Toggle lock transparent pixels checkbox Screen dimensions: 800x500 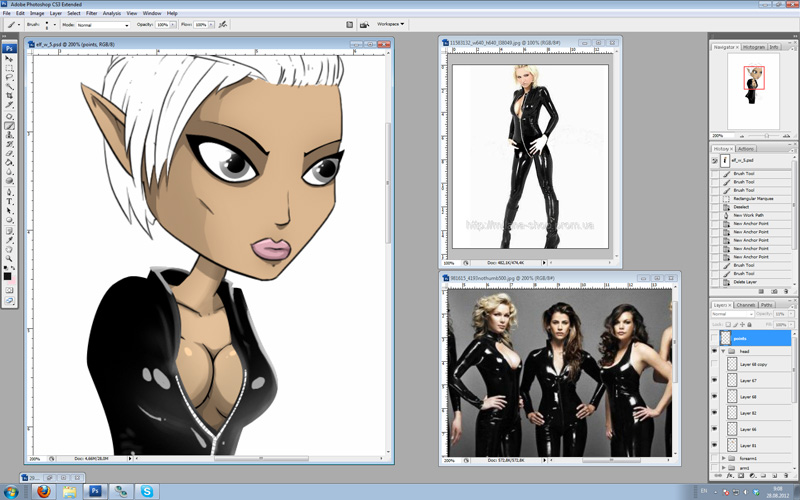[x=728, y=324]
